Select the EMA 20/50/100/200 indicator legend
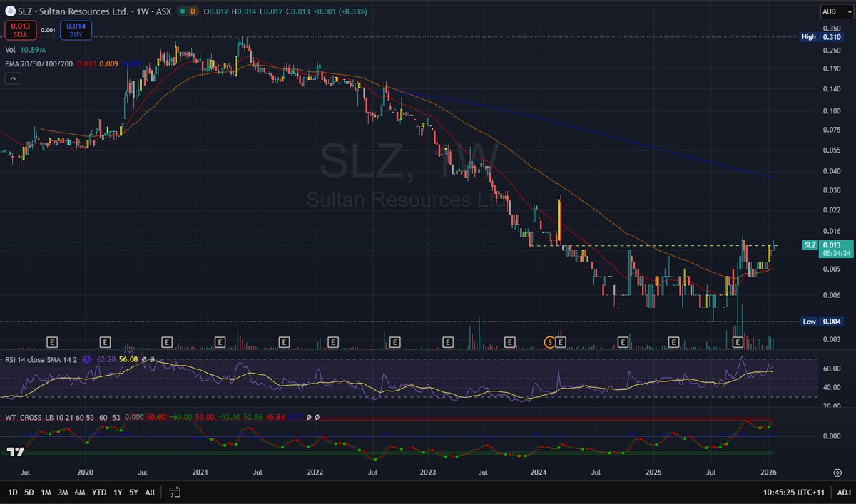This screenshot has height=504, width=856. [40, 64]
